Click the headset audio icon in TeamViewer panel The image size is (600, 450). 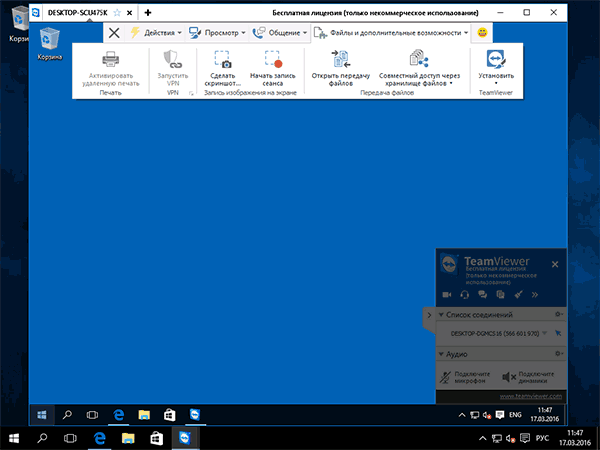tap(464, 295)
